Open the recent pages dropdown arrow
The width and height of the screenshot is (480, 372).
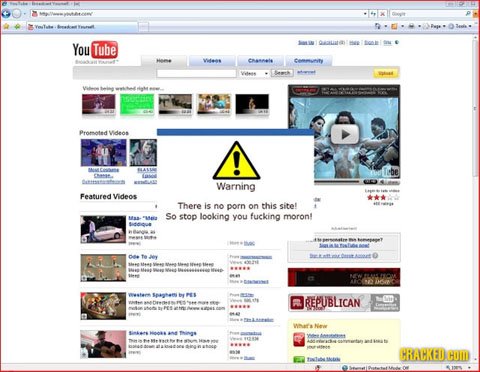point(24,14)
